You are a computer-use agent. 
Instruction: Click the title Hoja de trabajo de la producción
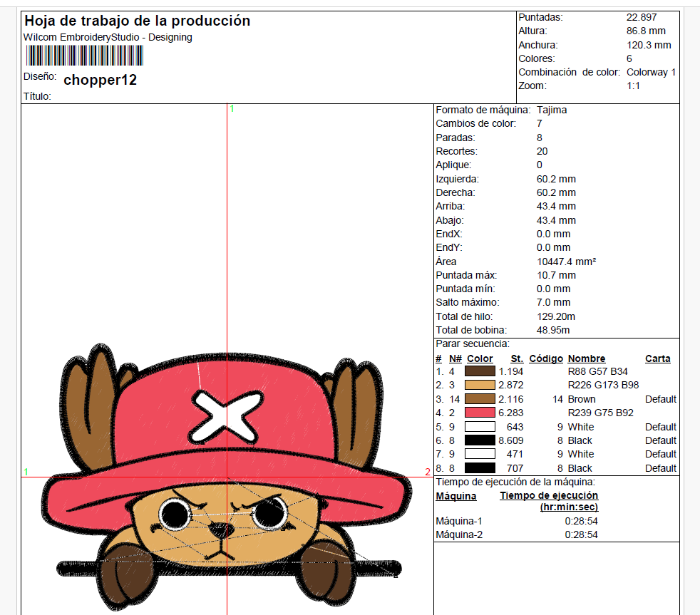137,21
